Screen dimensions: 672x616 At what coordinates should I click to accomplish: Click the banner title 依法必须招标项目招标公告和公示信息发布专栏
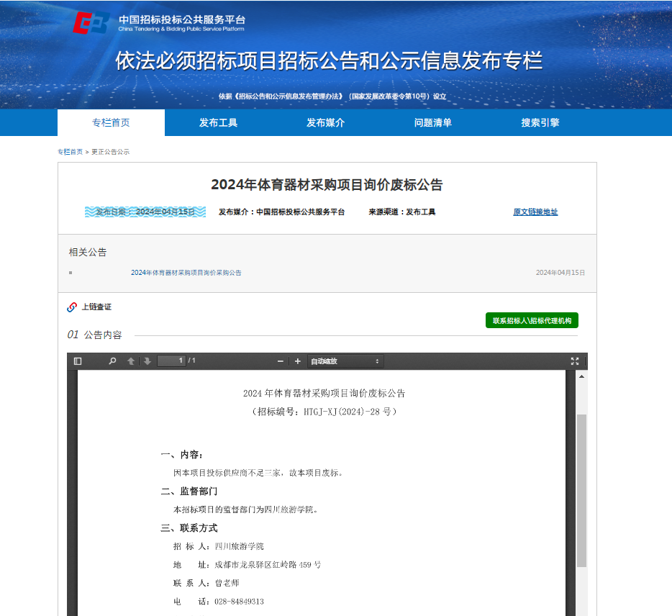[x=329, y=60]
